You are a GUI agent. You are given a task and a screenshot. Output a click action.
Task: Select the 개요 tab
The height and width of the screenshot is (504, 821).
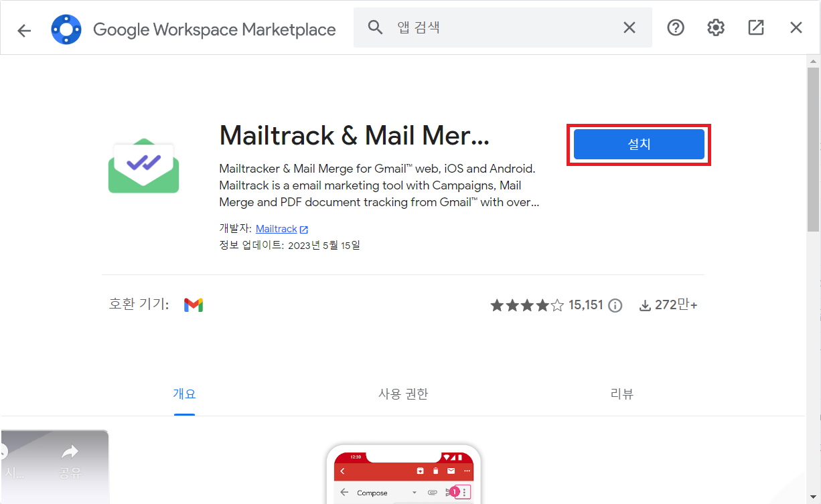pyautogui.click(x=185, y=394)
